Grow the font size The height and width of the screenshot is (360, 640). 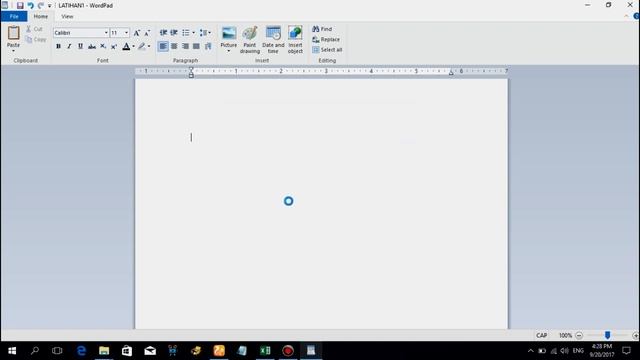(137, 33)
